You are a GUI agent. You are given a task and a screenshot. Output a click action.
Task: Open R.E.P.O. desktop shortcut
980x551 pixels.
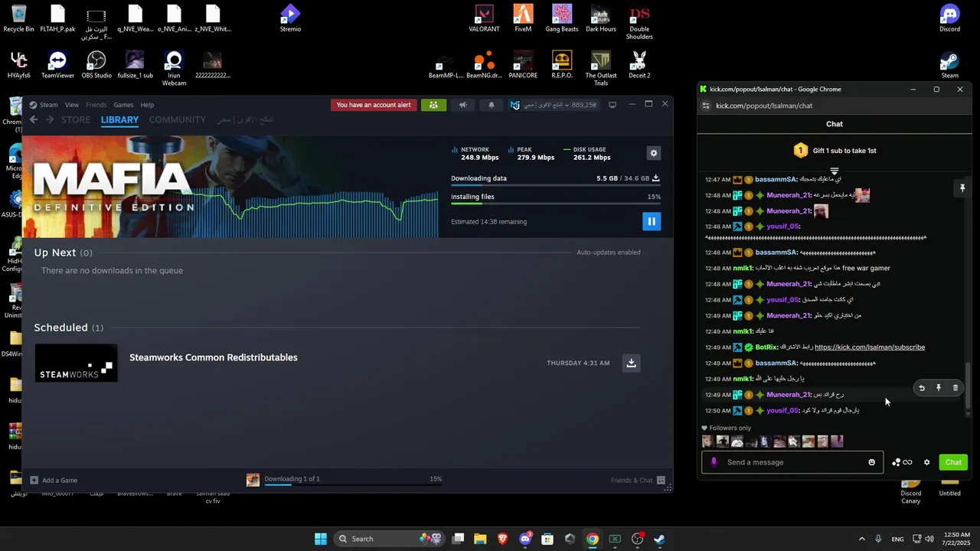pos(562,65)
